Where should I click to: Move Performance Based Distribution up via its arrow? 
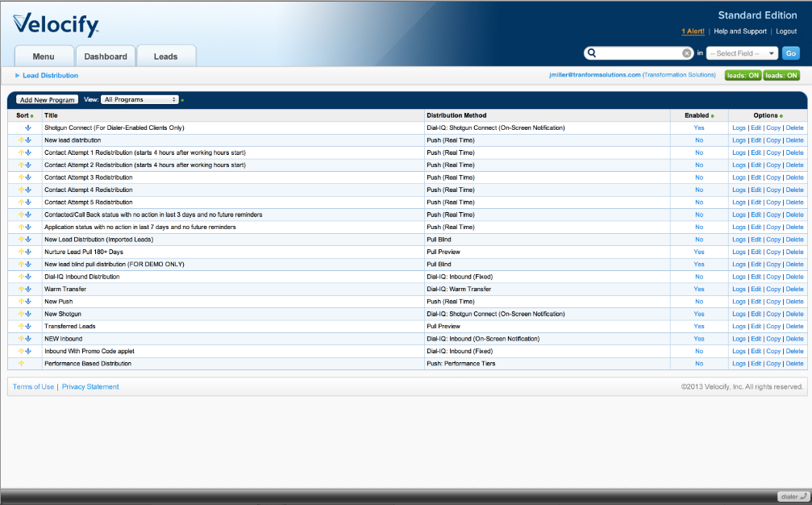23,363
